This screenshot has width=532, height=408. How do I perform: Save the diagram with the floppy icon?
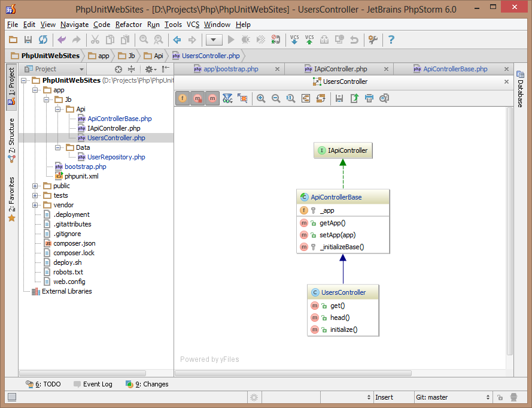click(339, 98)
